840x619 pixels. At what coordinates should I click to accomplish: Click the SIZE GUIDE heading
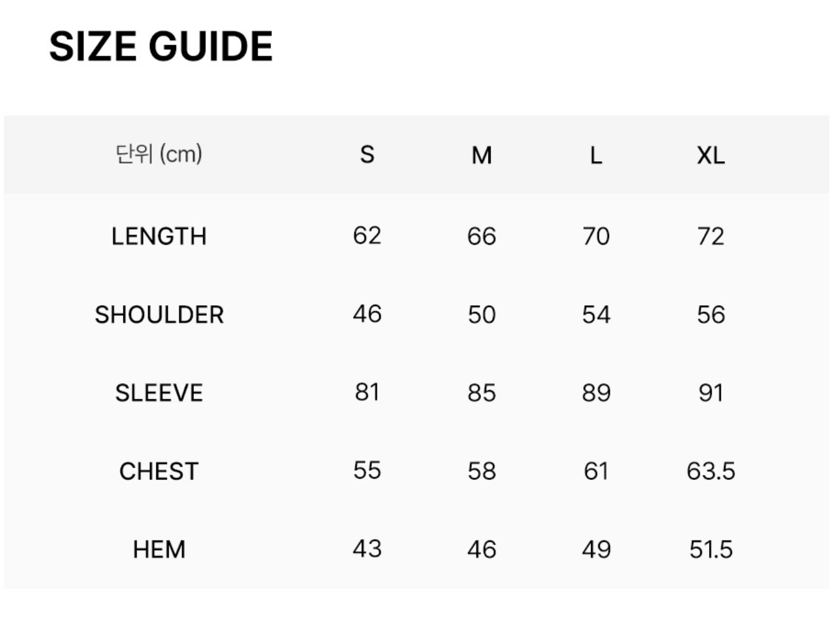coord(161,46)
